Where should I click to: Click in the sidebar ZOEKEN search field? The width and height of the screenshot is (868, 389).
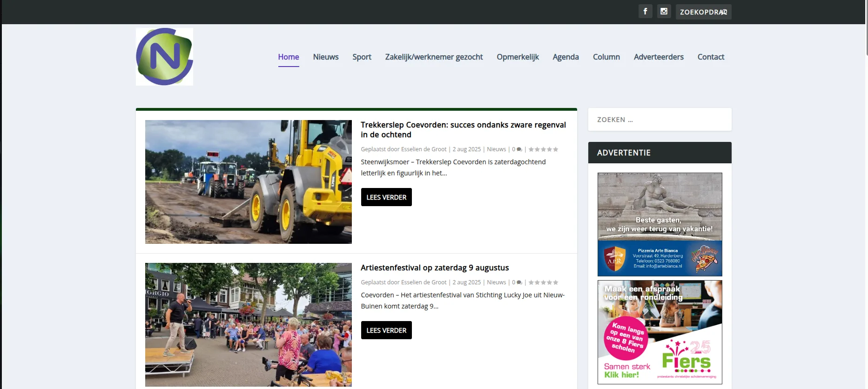659,120
